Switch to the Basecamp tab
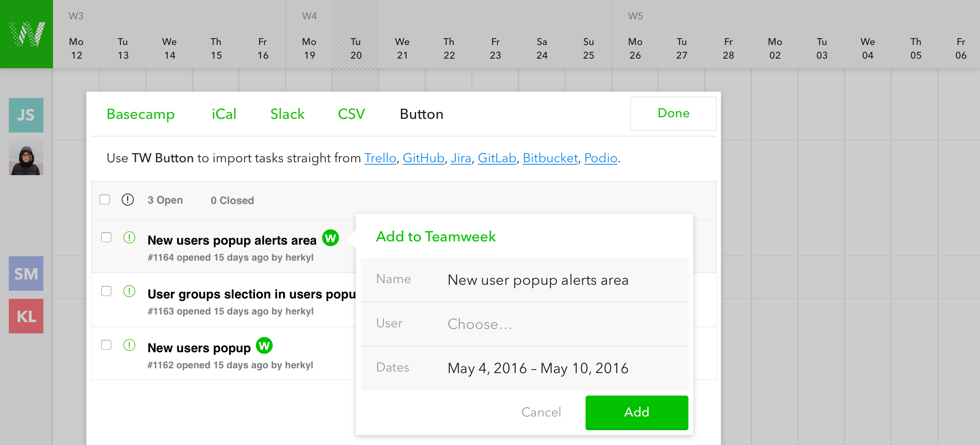The height and width of the screenshot is (445, 980). click(x=141, y=114)
